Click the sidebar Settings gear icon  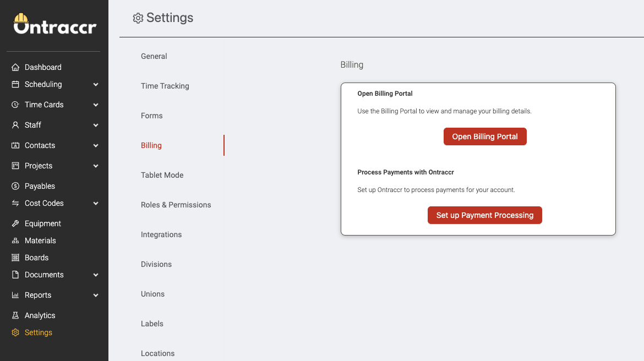click(15, 333)
